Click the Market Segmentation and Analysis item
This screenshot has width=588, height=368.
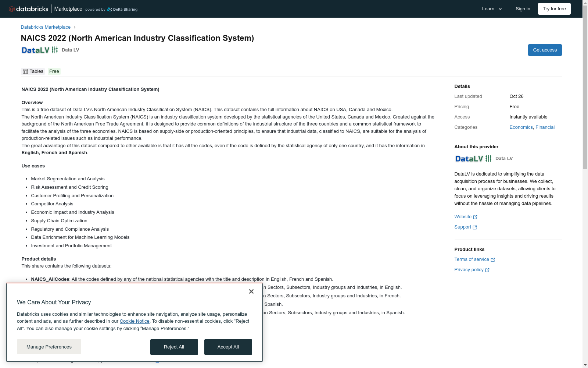pyautogui.click(x=68, y=179)
